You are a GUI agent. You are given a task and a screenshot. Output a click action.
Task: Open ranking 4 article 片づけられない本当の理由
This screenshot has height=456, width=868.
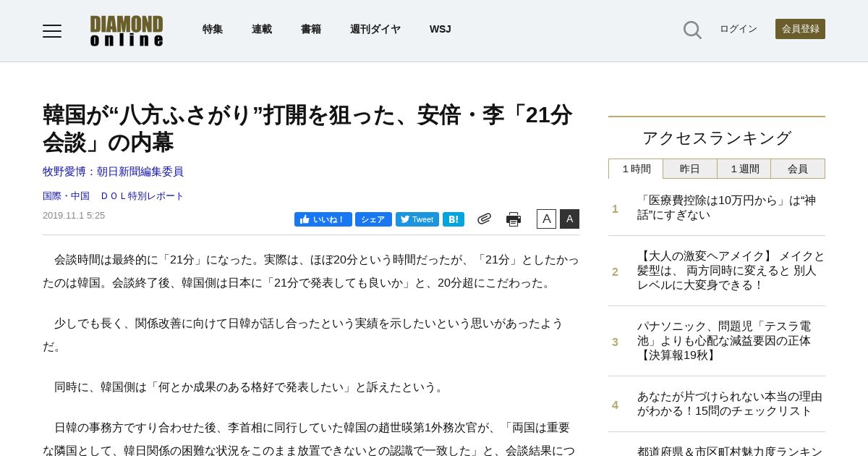pos(729,404)
